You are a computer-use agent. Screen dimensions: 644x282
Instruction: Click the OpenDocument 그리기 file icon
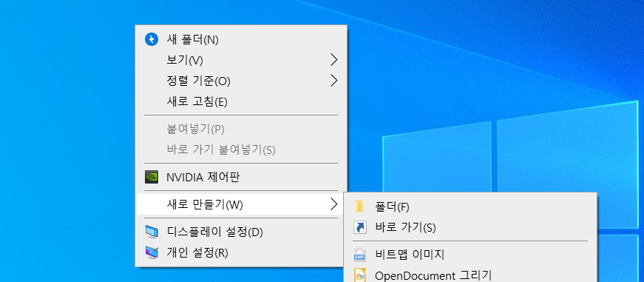click(360, 275)
